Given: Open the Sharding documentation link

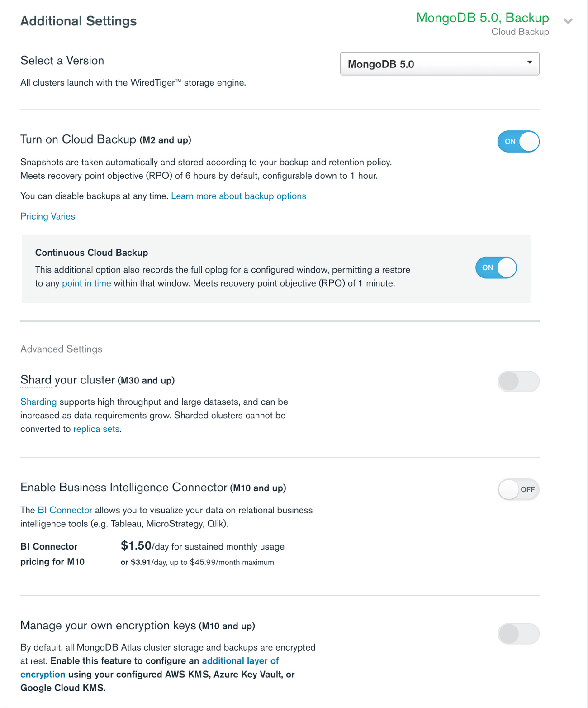Looking at the screenshot, I should click(x=38, y=402).
